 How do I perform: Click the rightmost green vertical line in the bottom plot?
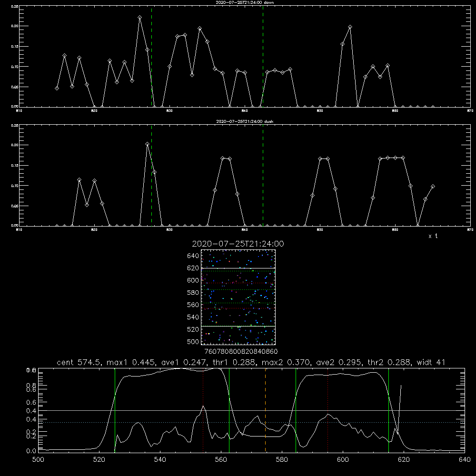click(388, 410)
